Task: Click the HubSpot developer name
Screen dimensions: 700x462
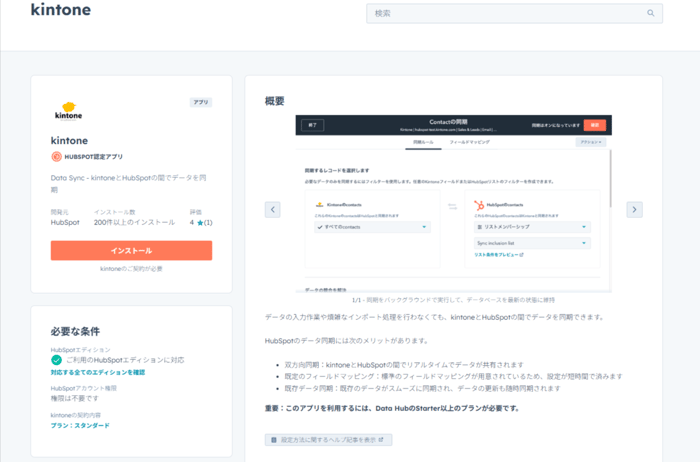Action: click(x=65, y=222)
